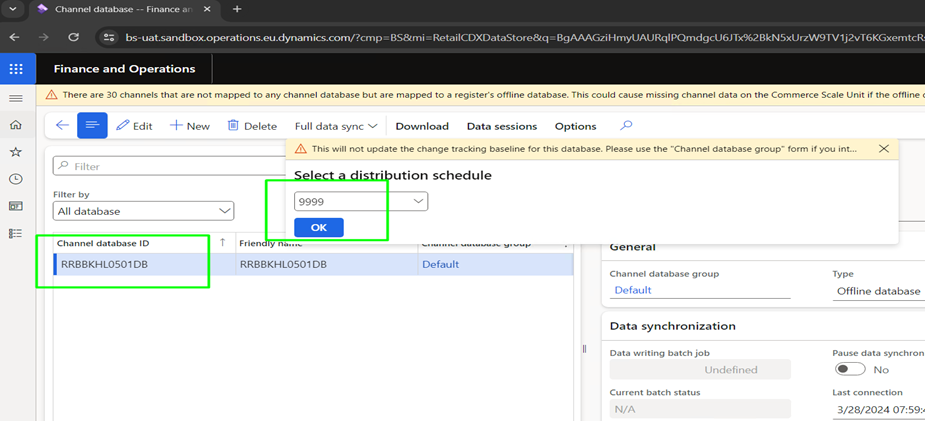The height and width of the screenshot is (421, 925).
Task: Click the browser reload button
Action: (x=74, y=37)
